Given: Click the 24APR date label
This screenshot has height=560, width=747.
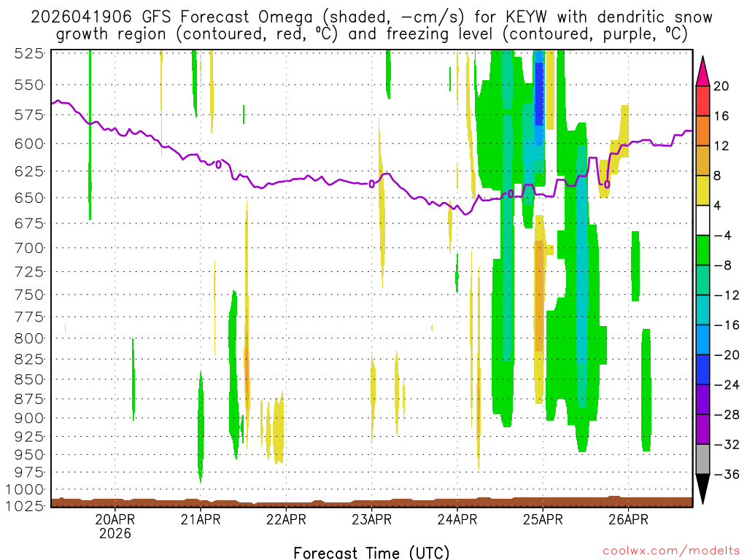Looking at the screenshot, I should (457, 519).
